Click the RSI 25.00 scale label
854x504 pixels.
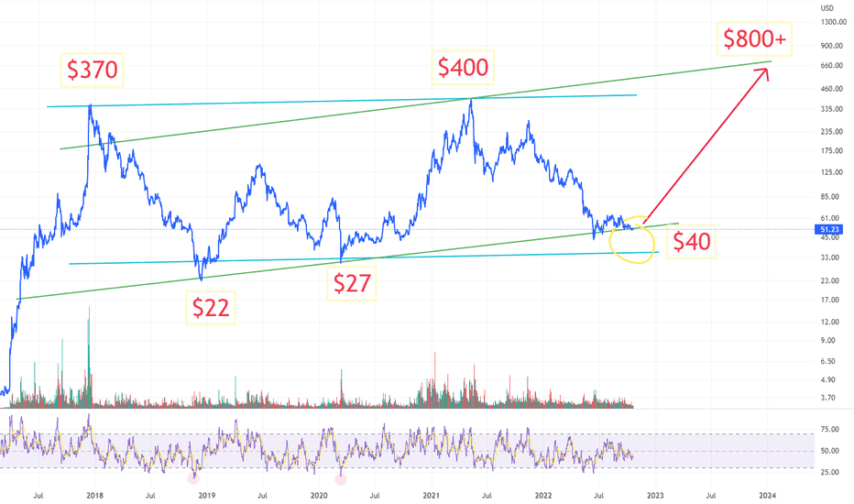(830, 472)
